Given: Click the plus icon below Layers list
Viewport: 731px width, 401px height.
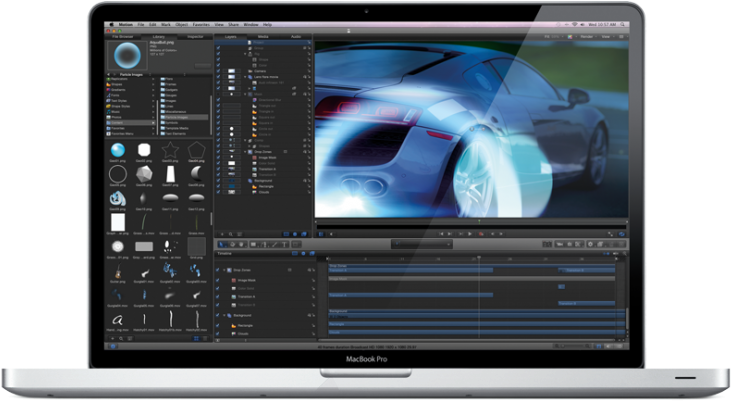Looking at the screenshot, I should (x=222, y=234).
